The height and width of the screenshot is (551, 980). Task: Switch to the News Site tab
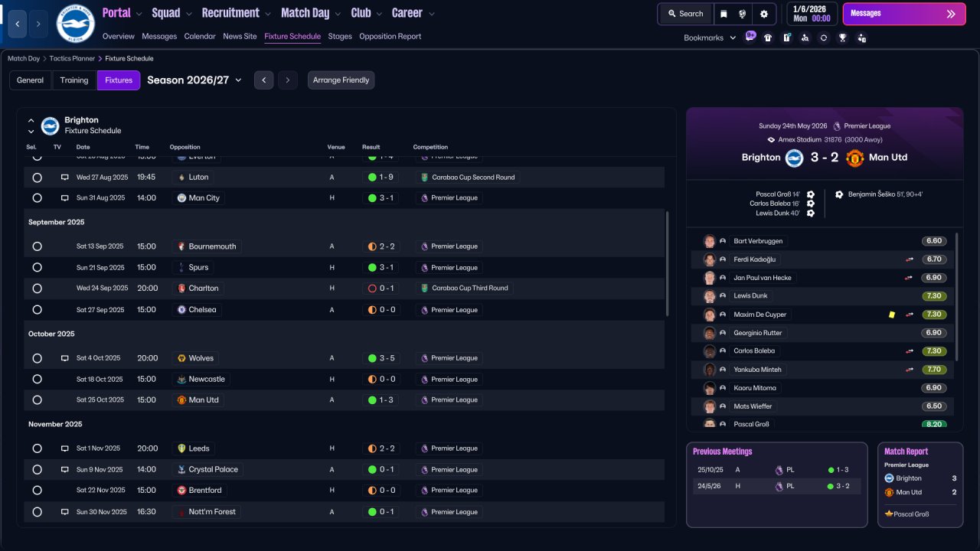(x=240, y=36)
